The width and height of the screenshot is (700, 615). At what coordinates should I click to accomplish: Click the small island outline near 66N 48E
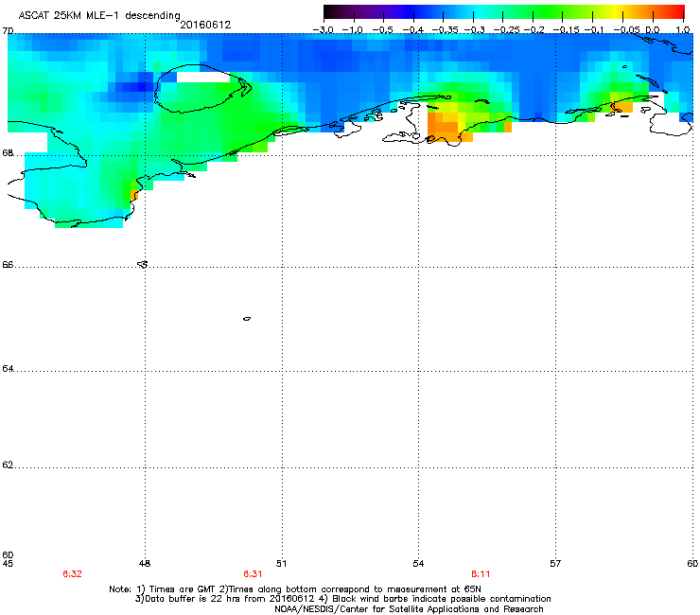point(143,264)
